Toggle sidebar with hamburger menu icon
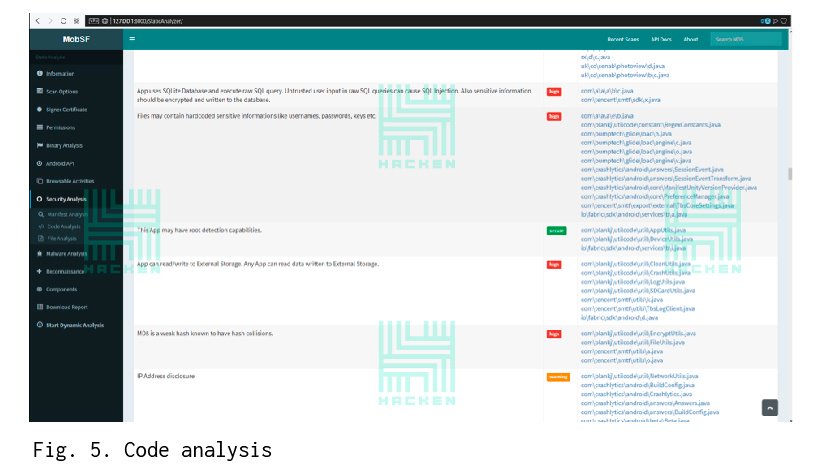Screen dimensions: 815x475 pyautogui.click(x=132, y=38)
